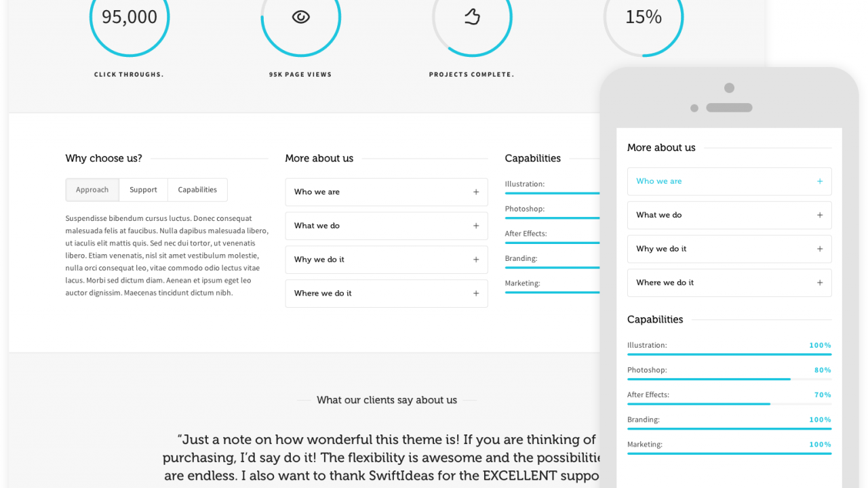This screenshot has height=488, width=868.
Task: Expand mobile 'Where we do it' accordion
Action: pos(729,283)
